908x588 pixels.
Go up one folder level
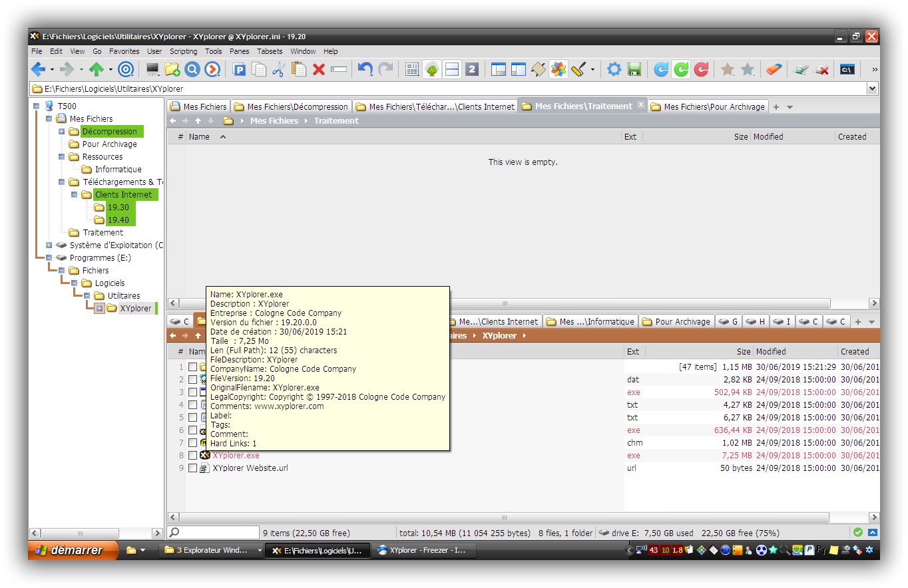97,69
